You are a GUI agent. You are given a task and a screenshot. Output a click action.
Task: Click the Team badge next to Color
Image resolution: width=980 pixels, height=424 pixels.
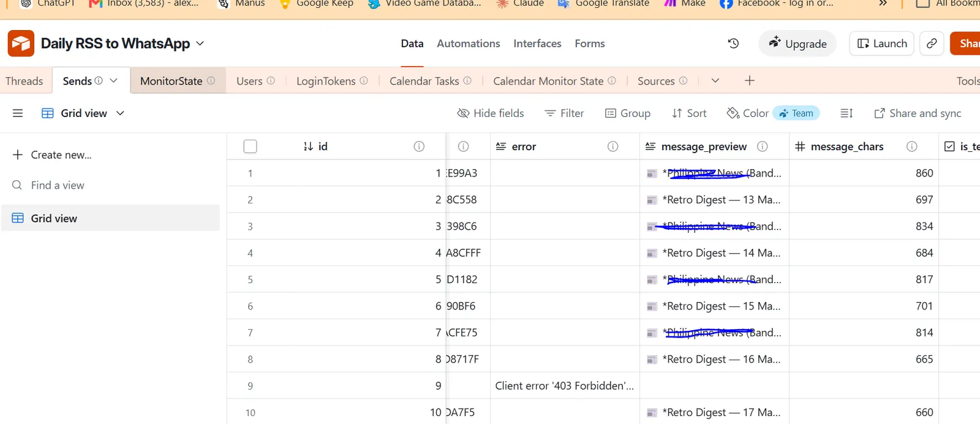[796, 113]
